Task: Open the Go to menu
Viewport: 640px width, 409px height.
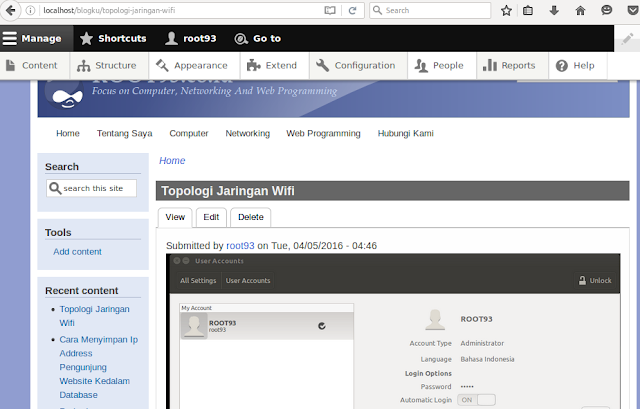Action: click(258, 39)
